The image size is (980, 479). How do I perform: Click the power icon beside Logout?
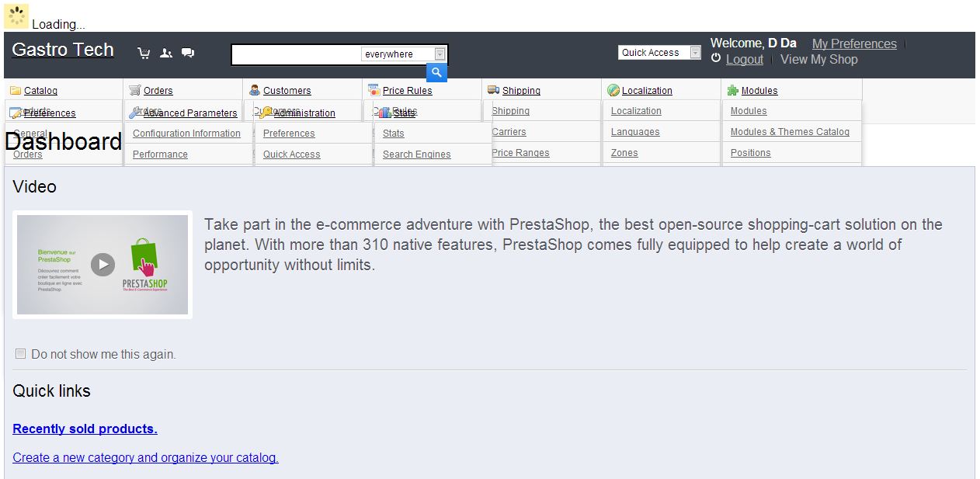(x=716, y=59)
